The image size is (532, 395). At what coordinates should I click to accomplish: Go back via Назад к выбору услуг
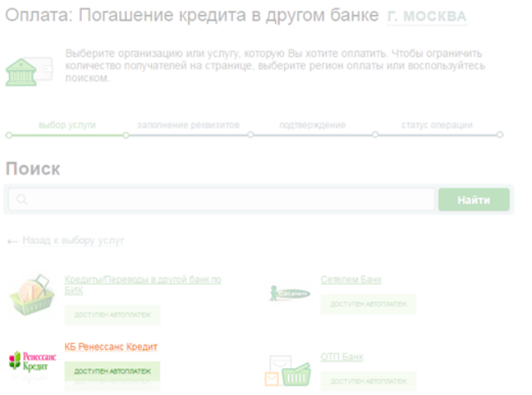(x=73, y=241)
